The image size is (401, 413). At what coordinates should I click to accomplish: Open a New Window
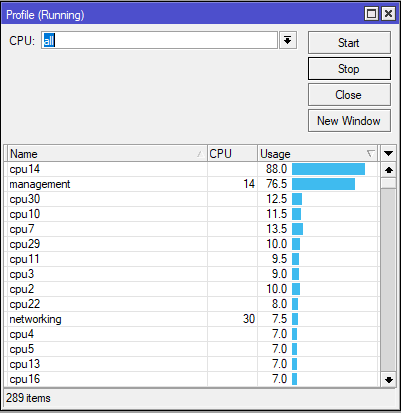click(x=349, y=121)
